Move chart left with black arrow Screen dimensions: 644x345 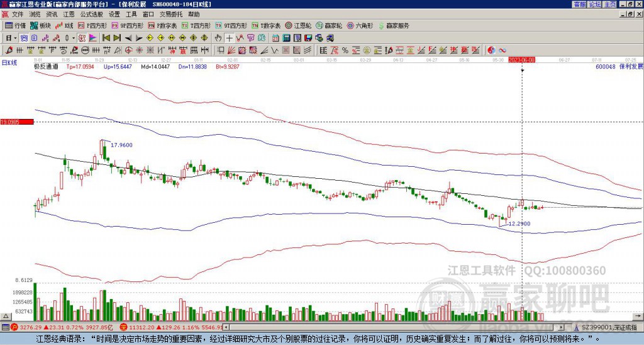point(128,38)
